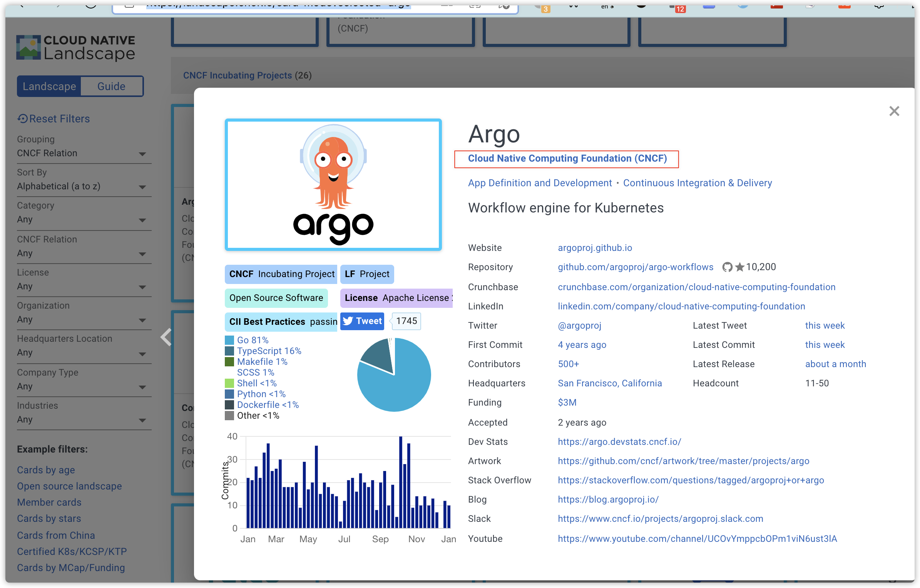Close the Argo detail dialog
The height and width of the screenshot is (588, 920).
point(894,111)
